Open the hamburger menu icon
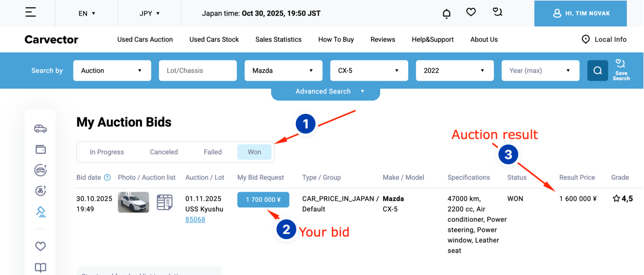The height and width of the screenshot is (275, 644). coord(31,12)
